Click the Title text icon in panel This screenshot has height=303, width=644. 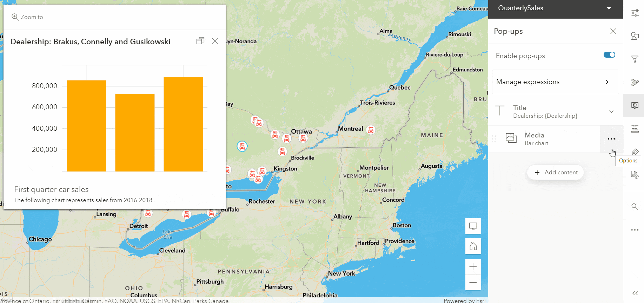click(x=500, y=111)
